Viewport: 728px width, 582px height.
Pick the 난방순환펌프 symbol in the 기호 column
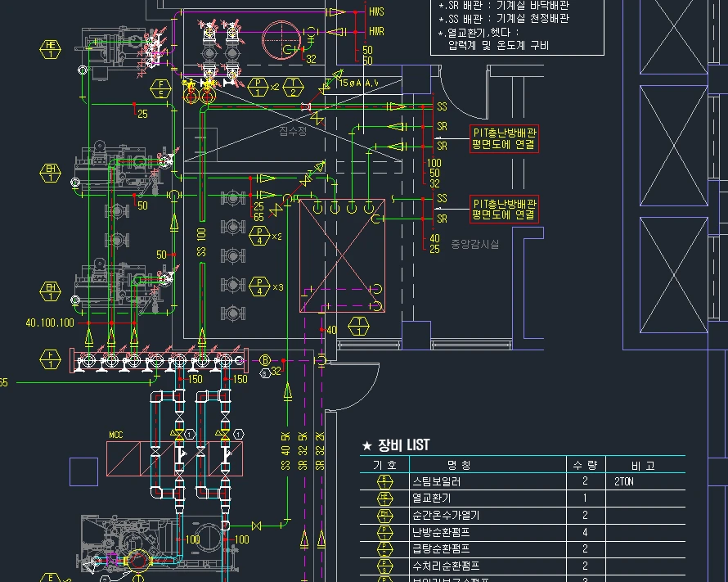point(384,532)
